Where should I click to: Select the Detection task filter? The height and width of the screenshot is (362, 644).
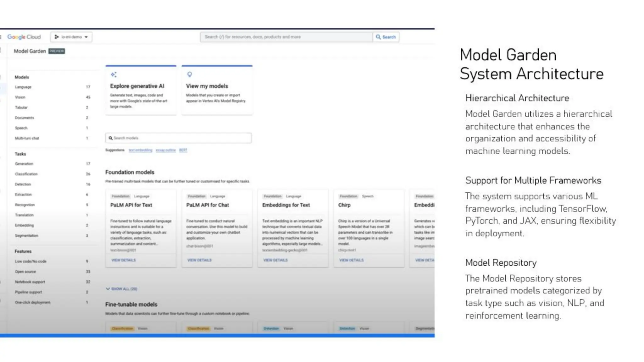[x=52, y=184]
